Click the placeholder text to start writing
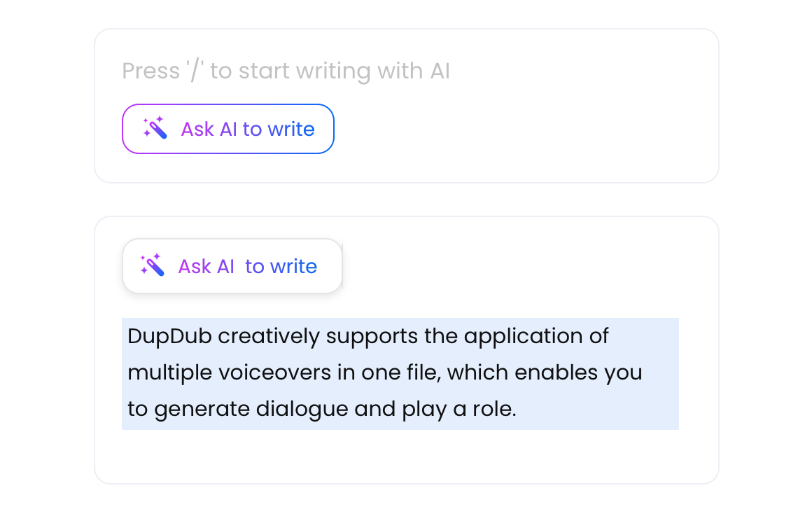This screenshot has width=812, height=514. click(x=286, y=70)
